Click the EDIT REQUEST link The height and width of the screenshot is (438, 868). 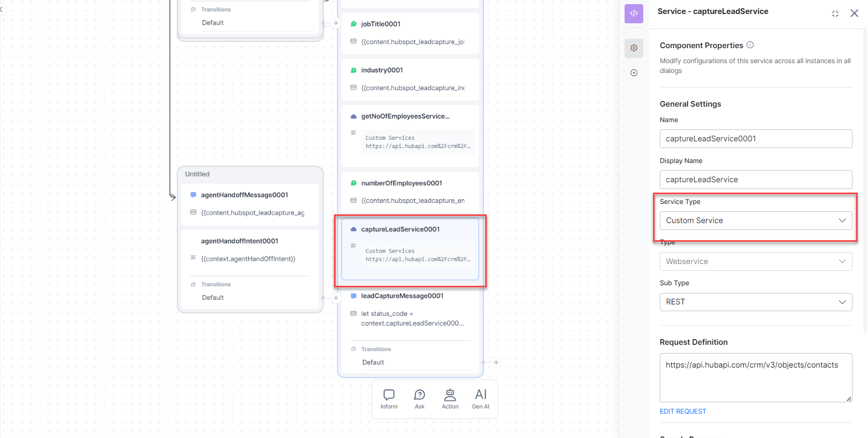click(683, 411)
